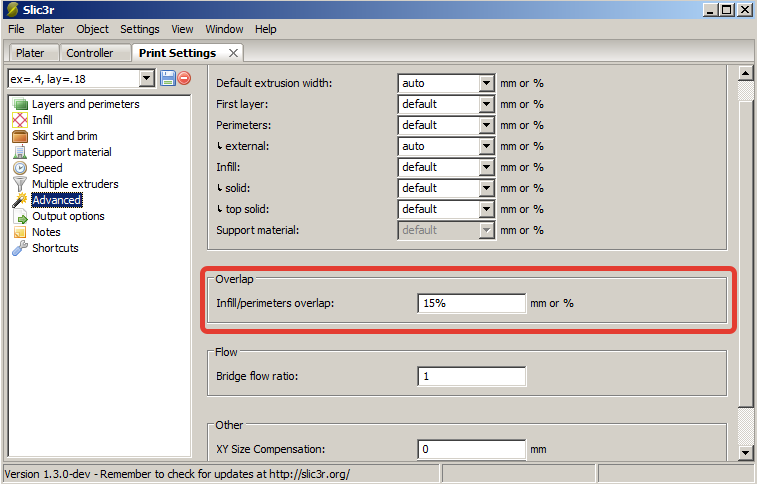This screenshot has width=757, height=484.
Task: Open the Window menu
Action: point(224,29)
